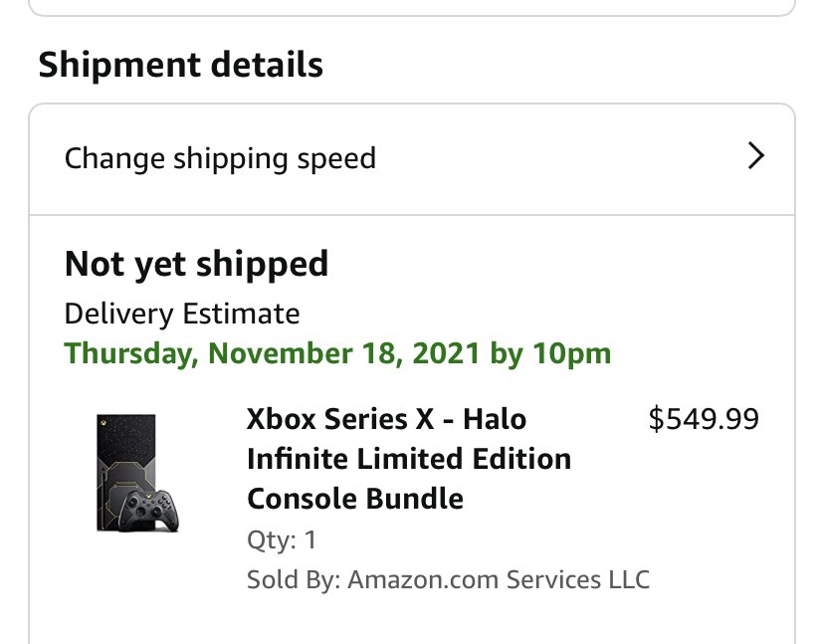
Task: Select the Delivery Estimate label
Action: coord(182,314)
